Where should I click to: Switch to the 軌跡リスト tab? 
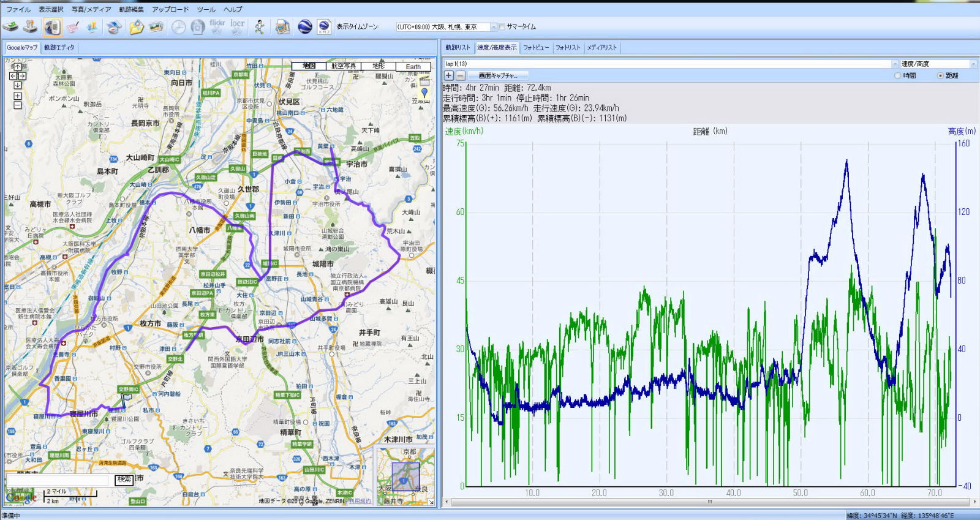point(458,47)
